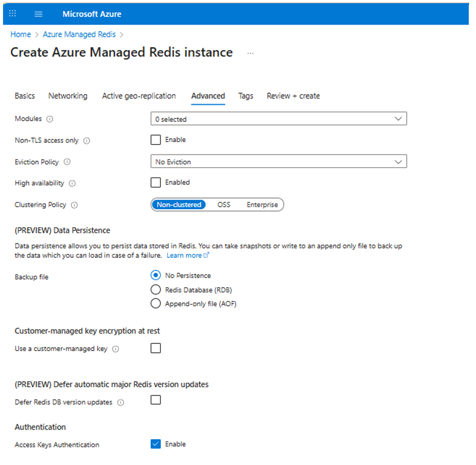The image size is (476, 465).
Task: Switch to the Networking tab
Action: (68, 96)
